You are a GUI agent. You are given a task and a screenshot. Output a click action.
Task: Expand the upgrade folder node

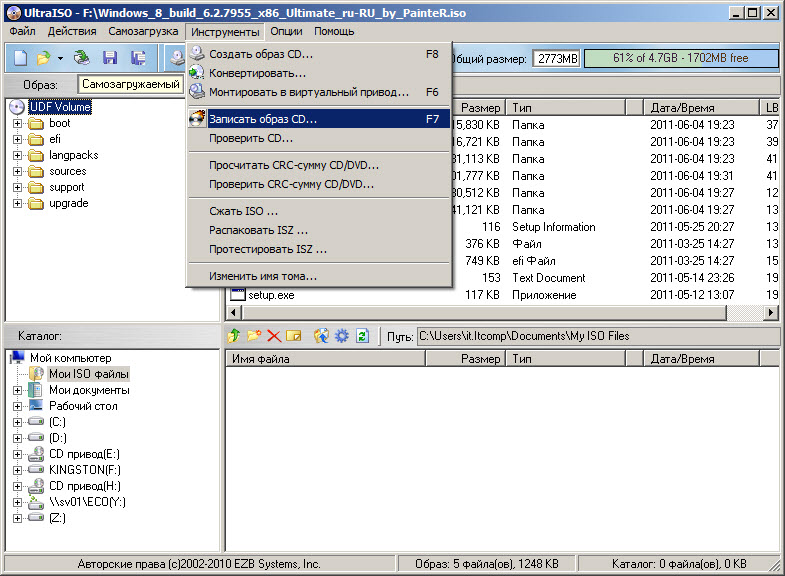tap(18, 203)
